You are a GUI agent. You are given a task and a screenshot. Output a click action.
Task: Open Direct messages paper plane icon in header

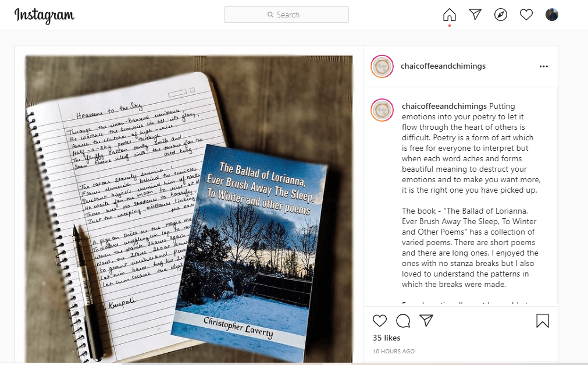click(x=475, y=15)
